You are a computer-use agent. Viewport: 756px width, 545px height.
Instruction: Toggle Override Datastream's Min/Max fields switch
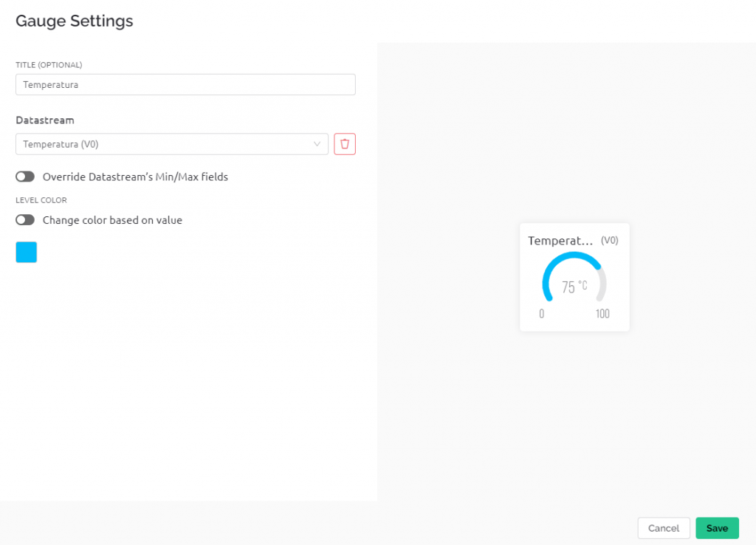[x=25, y=176]
